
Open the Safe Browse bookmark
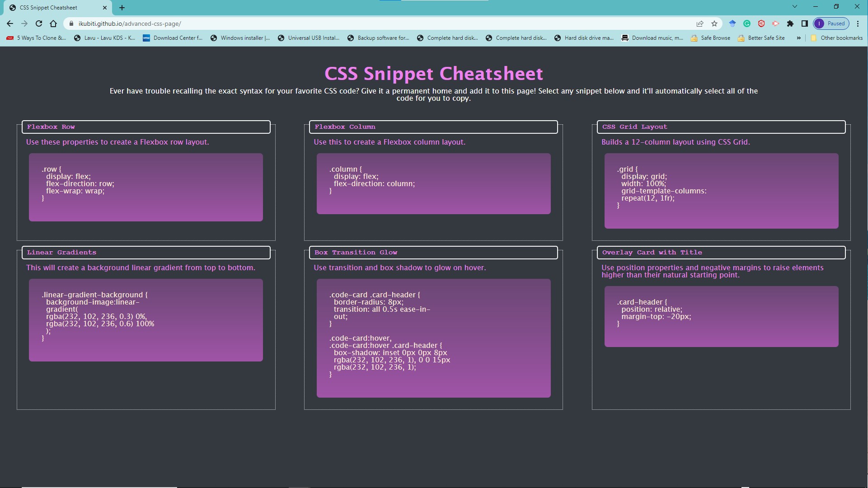click(x=711, y=38)
